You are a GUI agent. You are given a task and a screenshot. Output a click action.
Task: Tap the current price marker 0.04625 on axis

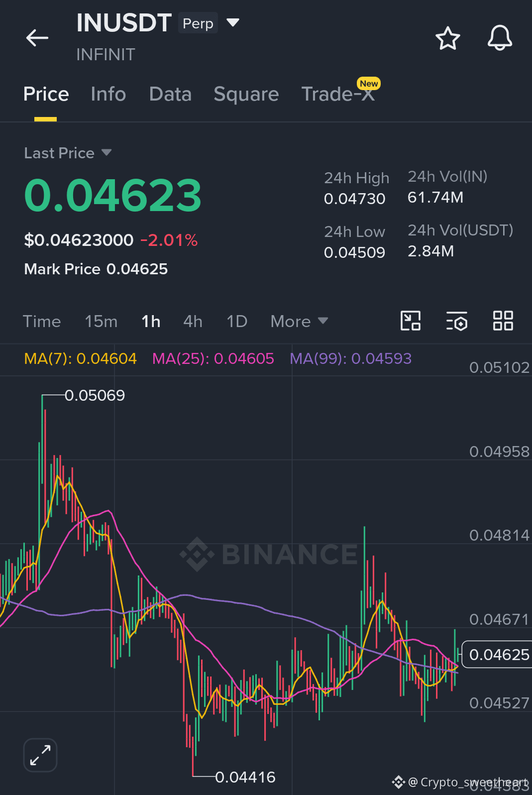point(499,654)
